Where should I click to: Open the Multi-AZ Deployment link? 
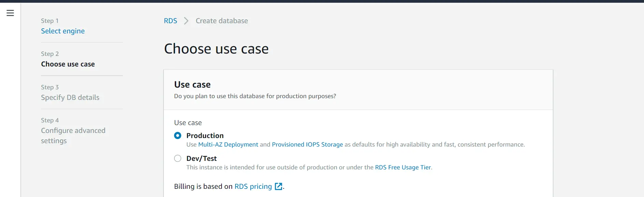[228, 145]
